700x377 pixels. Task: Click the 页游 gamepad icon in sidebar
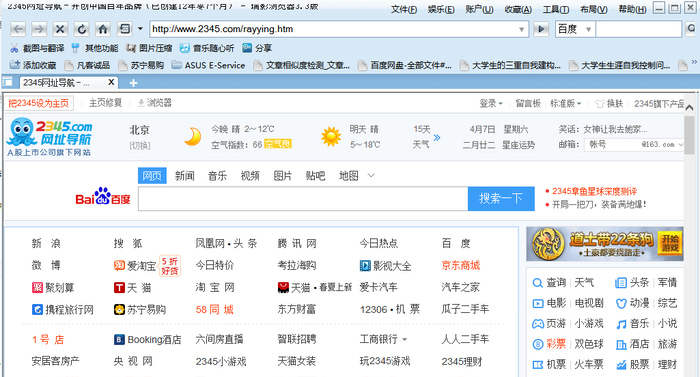coord(538,324)
